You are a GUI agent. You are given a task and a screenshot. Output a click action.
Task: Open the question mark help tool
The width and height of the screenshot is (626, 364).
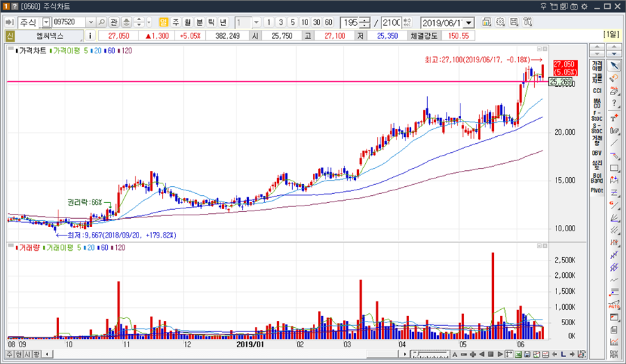[x=614, y=104]
